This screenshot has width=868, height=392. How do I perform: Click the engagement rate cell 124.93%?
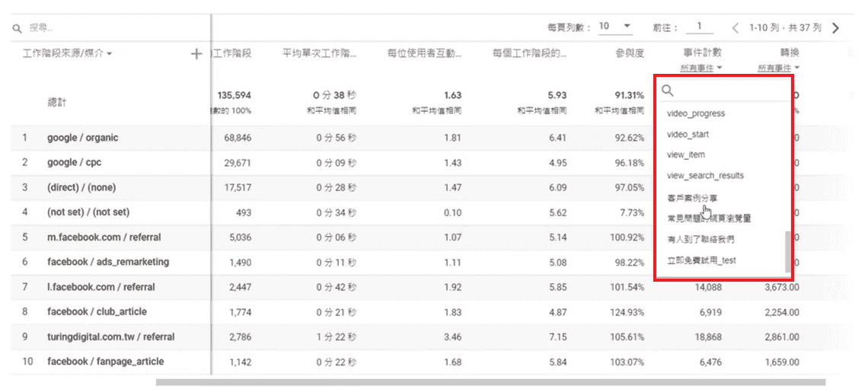coord(627,312)
